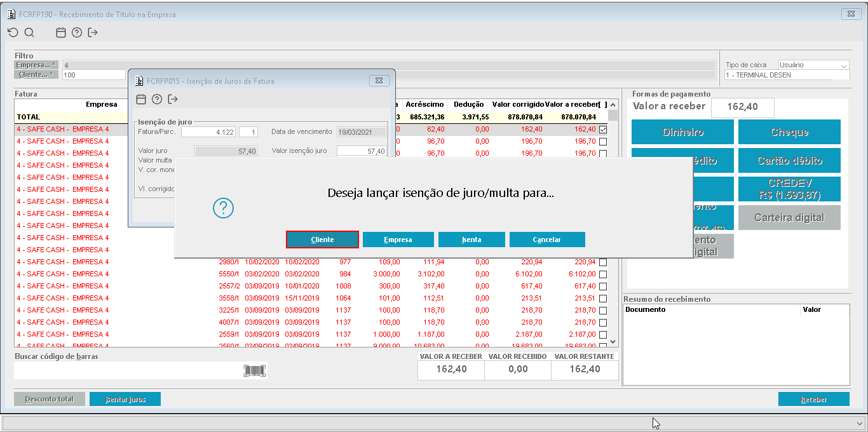Tick the checkbox for fatura 3225/1 row
The width and height of the screenshot is (868, 432).
[x=603, y=310]
